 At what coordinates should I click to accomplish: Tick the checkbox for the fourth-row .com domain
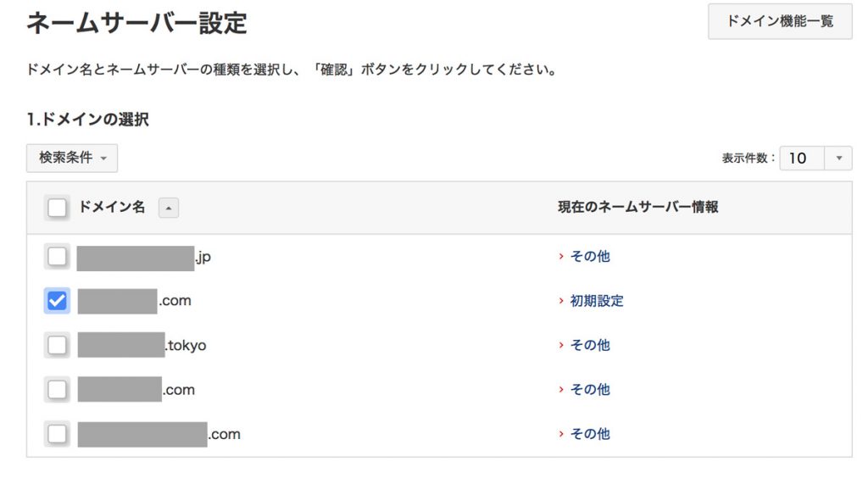[57, 390]
